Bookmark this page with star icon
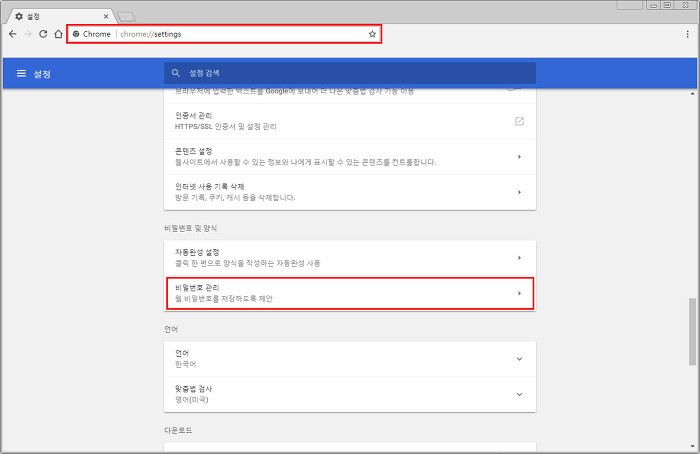700x454 pixels. [372, 34]
